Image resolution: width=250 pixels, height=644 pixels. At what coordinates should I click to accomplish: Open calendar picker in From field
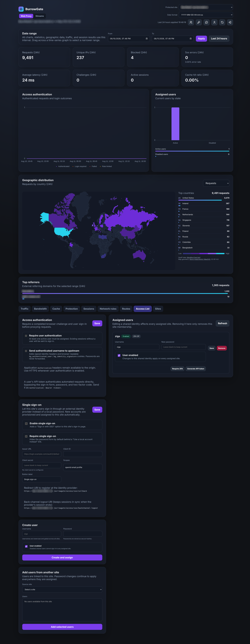point(147,39)
